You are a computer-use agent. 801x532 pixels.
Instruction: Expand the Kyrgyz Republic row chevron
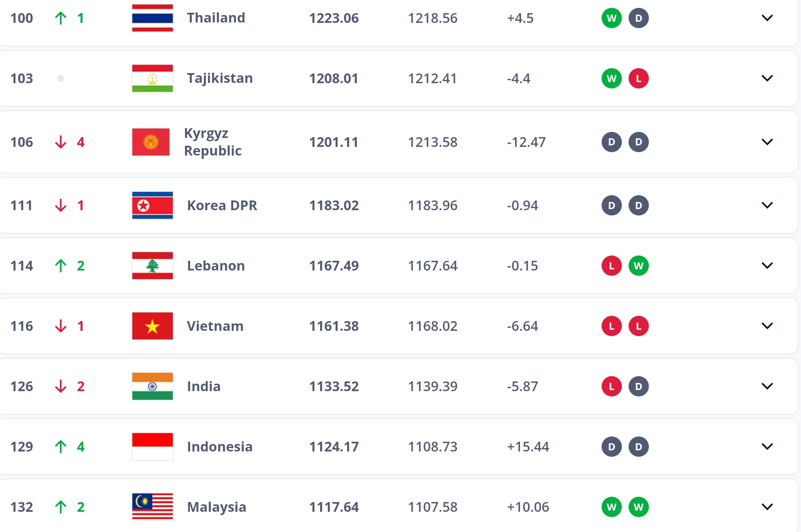pyautogui.click(x=767, y=142)
